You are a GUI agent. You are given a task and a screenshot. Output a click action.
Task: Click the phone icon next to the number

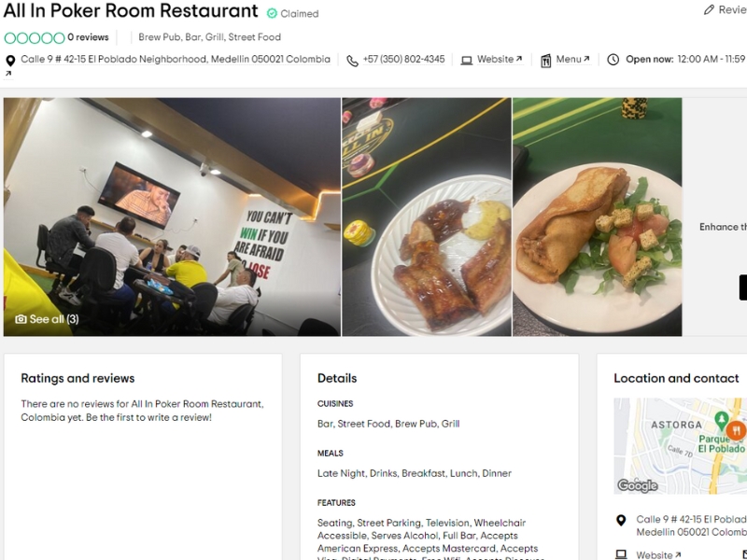[x=352, y=61]
